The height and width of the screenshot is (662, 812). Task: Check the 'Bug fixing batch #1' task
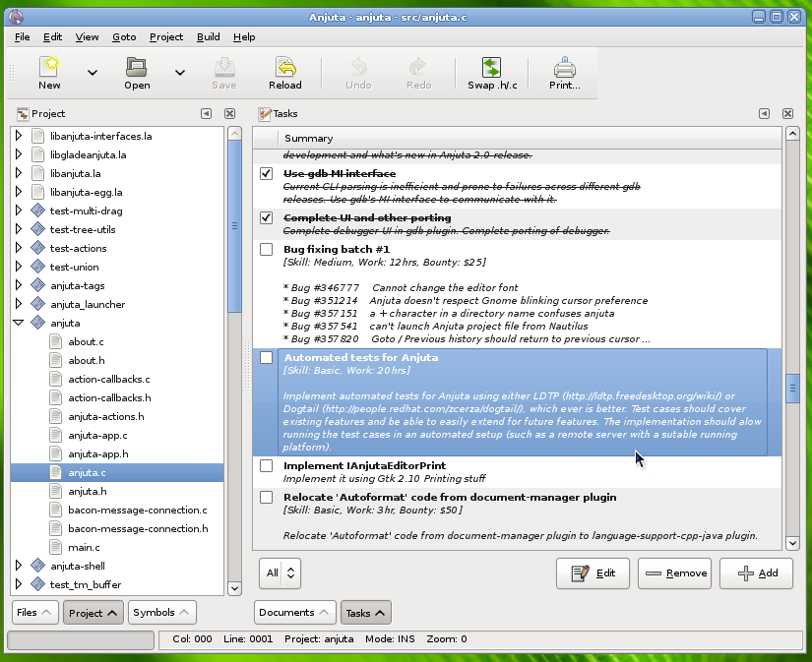266,250
